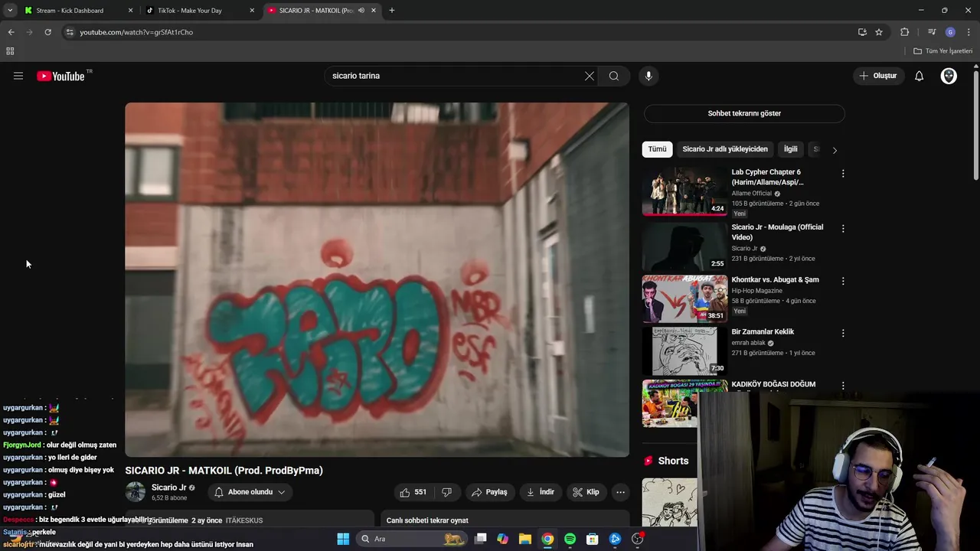The image size is (980, 551).
Task: Open Chrome extensions puzzle icon
Action: click(904, 32)
